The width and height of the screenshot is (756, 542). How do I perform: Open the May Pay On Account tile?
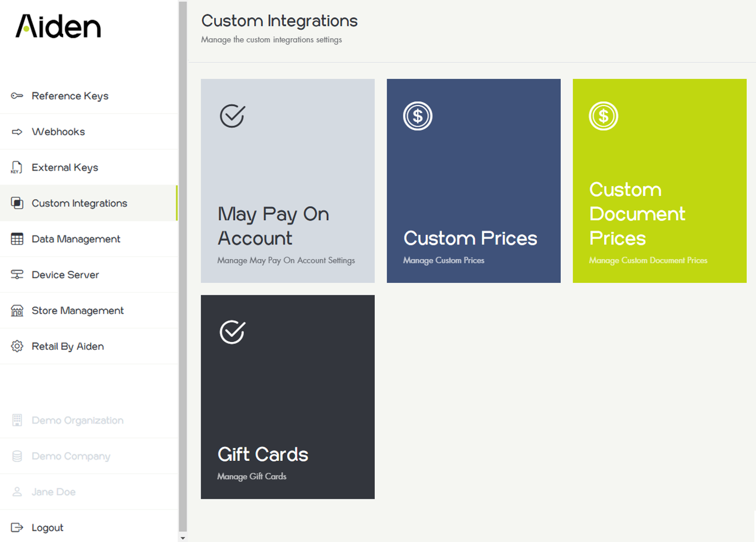coord(287,181)
